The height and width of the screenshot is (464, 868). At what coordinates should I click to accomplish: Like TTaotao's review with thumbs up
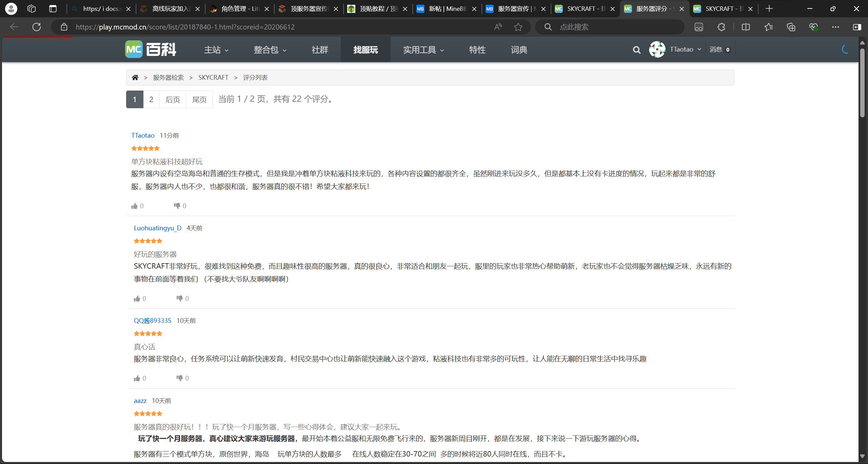[x=135, y=206]
